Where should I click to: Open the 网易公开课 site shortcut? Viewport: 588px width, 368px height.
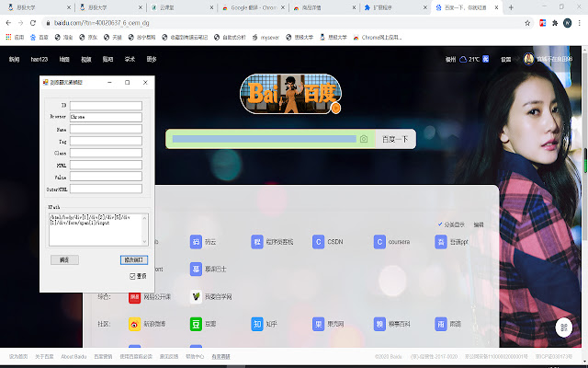pyautogui.click(x=150, y=296)
